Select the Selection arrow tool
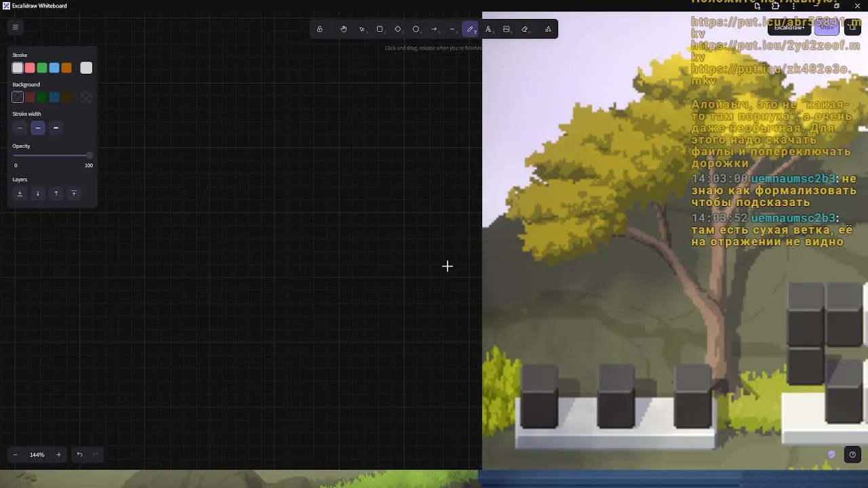Viewport: 868px width, 488px height. click(x=362, y=29)
